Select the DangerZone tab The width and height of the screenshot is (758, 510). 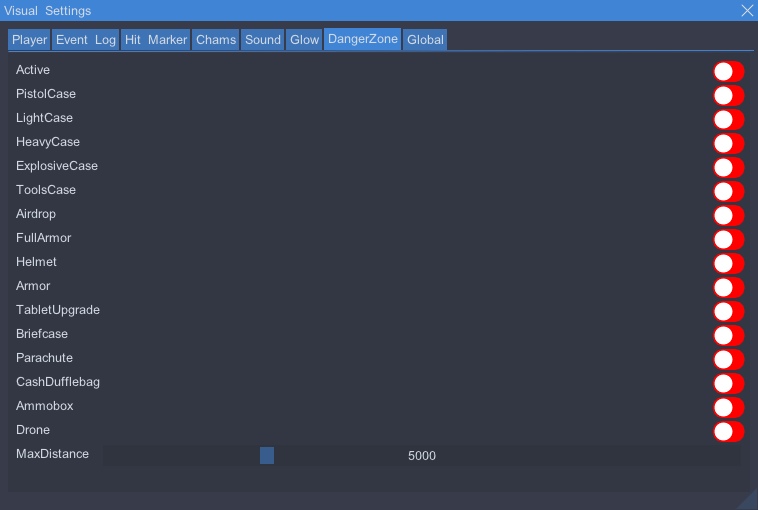click(363, 39)
